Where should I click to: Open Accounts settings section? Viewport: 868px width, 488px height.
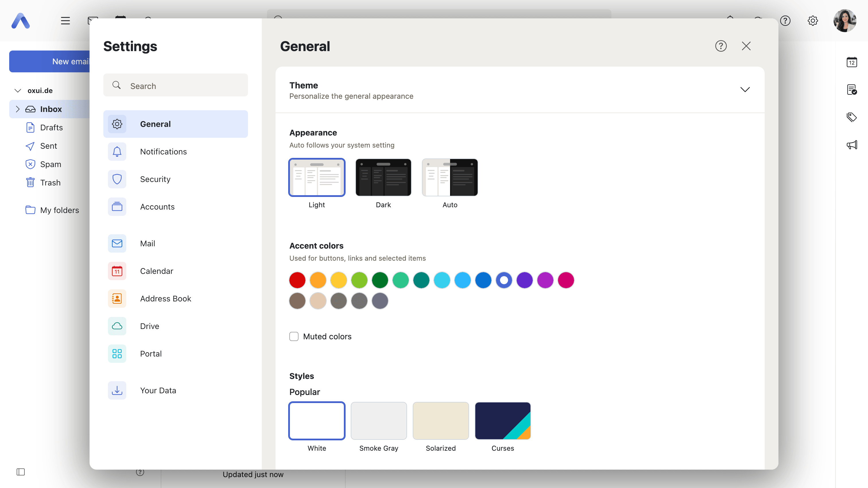(175, 207)
